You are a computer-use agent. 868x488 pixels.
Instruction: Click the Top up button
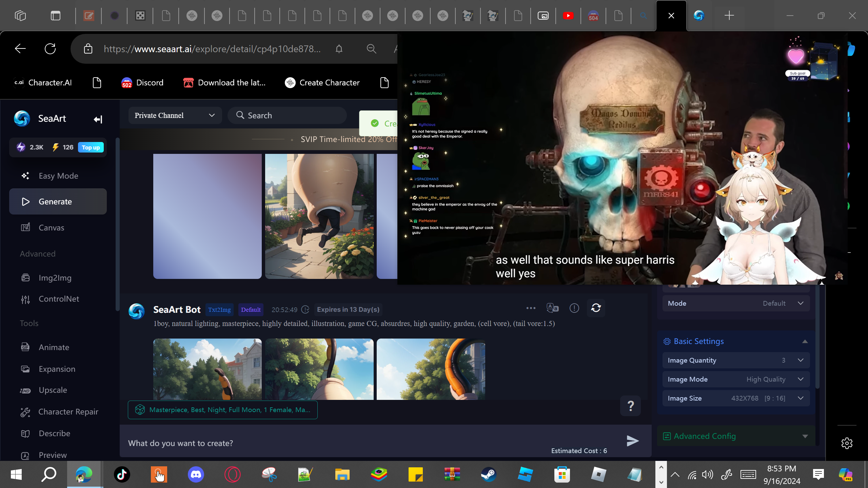click(x=91, y=147)
